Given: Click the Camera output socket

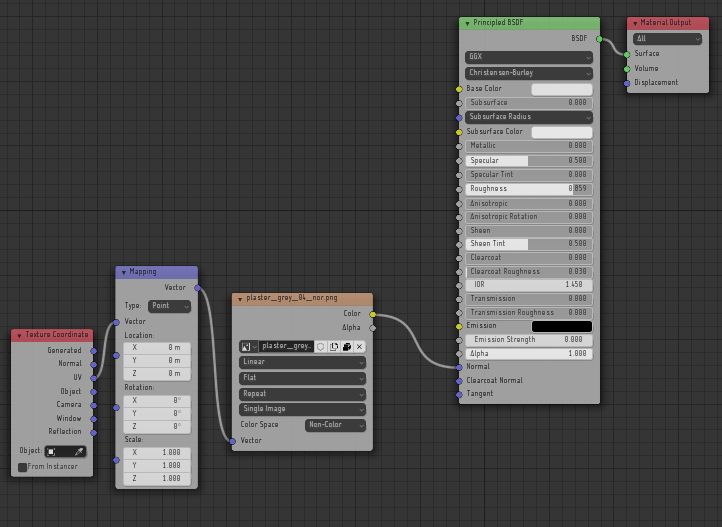Looking at the screenshot, I should [93, 405].
